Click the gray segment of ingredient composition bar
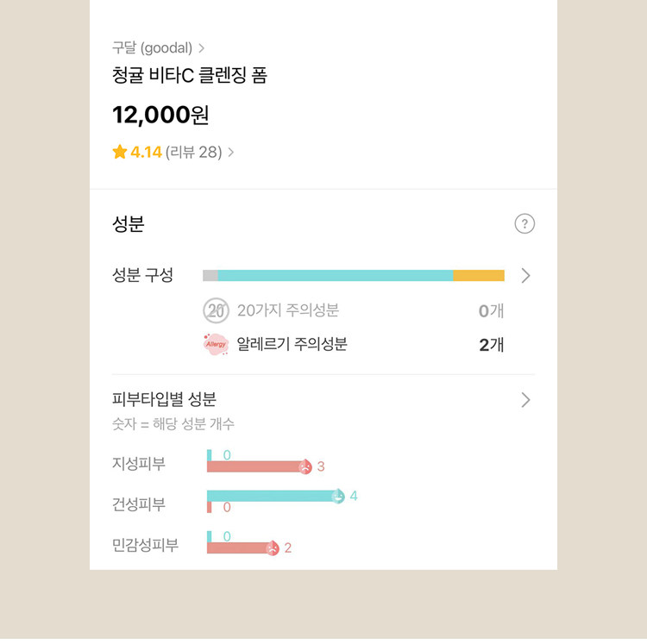The width and height of the screenshot is (647, 644). click(210, 276)
